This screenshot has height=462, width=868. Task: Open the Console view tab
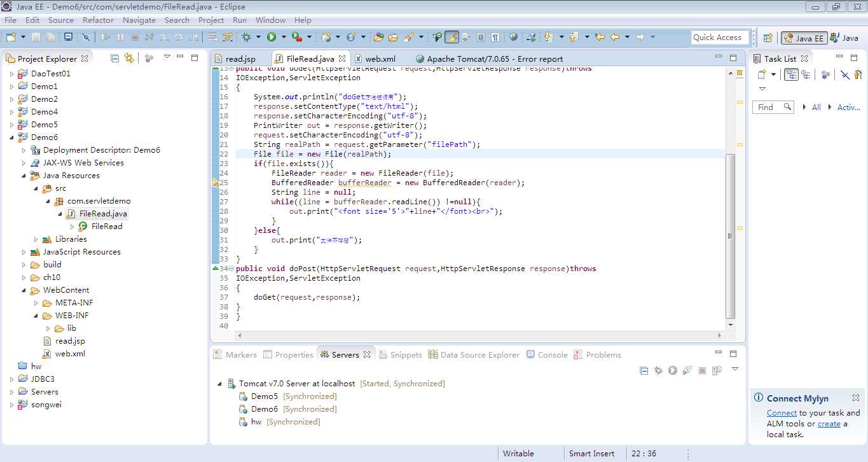547,354
